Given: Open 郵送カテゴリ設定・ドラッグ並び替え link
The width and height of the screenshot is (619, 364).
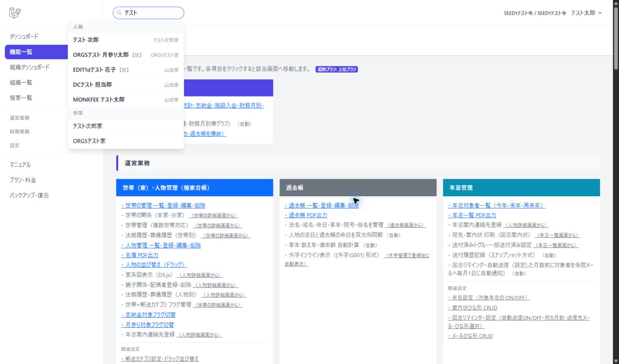Looking at the screenshot, I should [160, 359].
